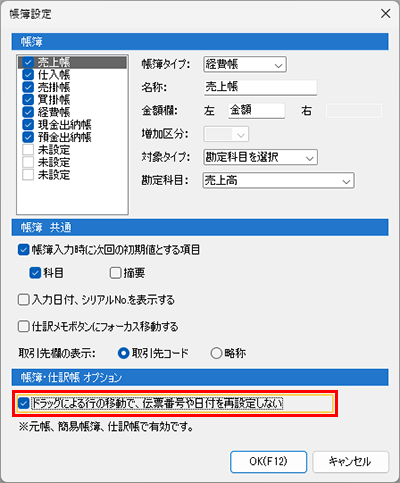Uncheck the 仕入帳 ledger checkbox

tap(28, 75)
